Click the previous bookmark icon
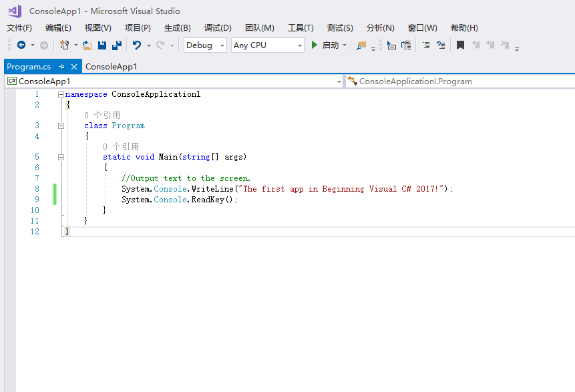This screenshot has height=392, width=575. (x=476, y=45)
